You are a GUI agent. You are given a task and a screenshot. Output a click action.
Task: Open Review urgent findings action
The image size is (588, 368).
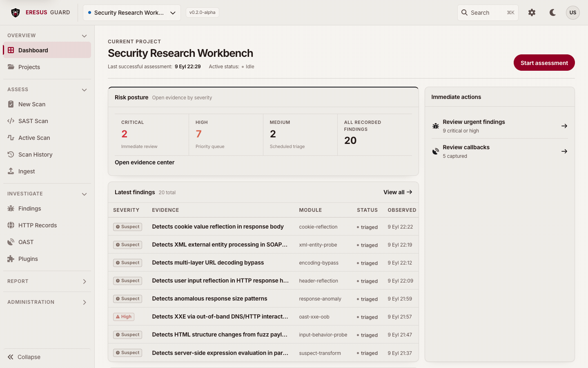[x=500, y=126]
